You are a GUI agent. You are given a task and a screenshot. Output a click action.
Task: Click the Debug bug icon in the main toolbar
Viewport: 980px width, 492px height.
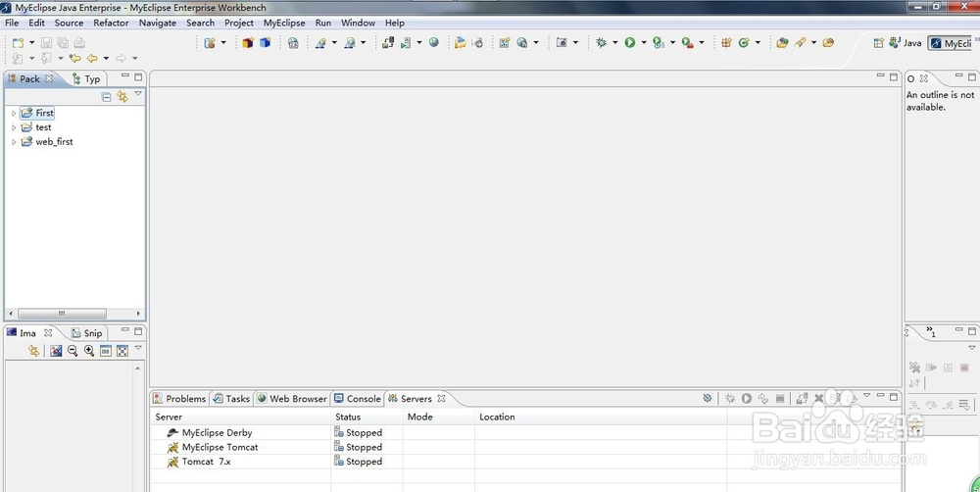tap(602, 42)
